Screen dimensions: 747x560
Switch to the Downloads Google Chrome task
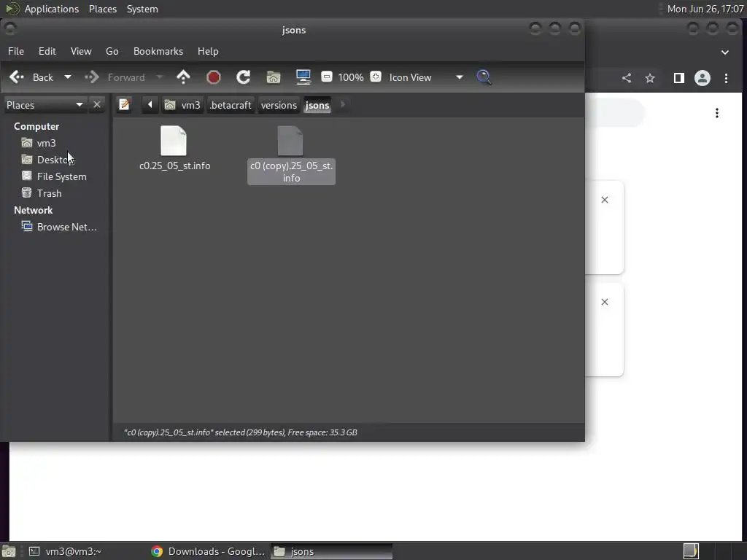[x=209, y=551]
